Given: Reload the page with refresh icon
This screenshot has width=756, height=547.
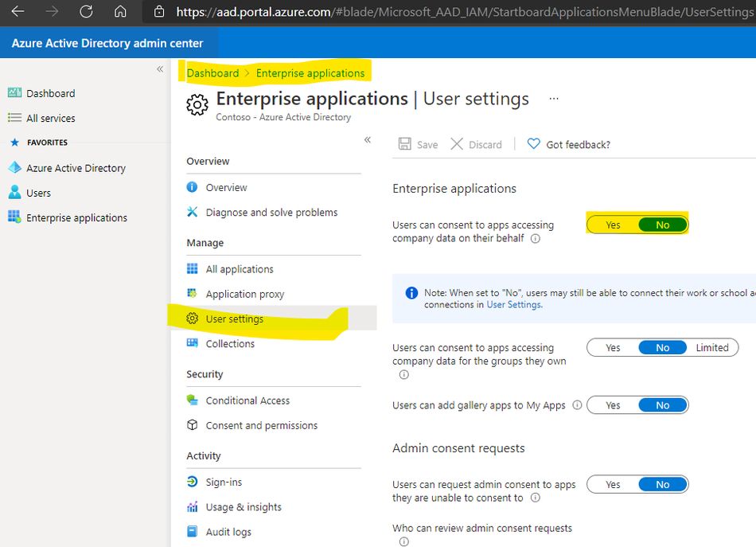Looking at the screenshot, I should click(x=86, y=11).
